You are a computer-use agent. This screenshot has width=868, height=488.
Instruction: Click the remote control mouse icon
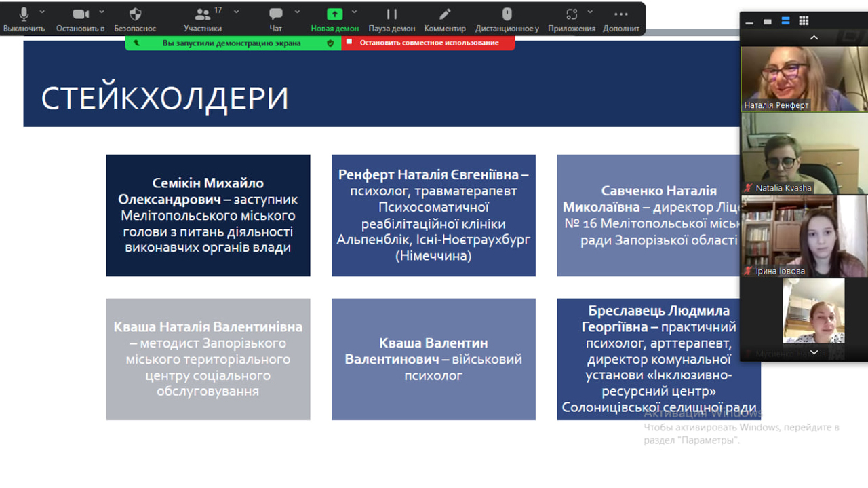pyautogui.click(x=507, y=15)
